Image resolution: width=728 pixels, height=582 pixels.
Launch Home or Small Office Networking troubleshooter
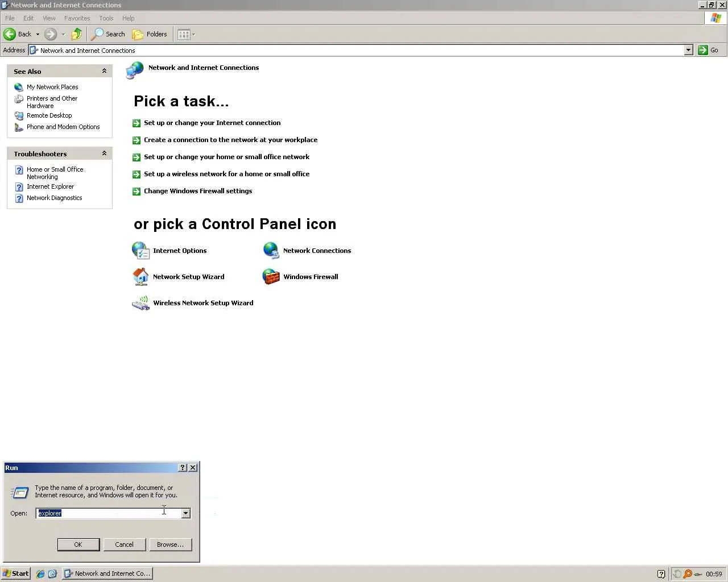click(49, 173)
